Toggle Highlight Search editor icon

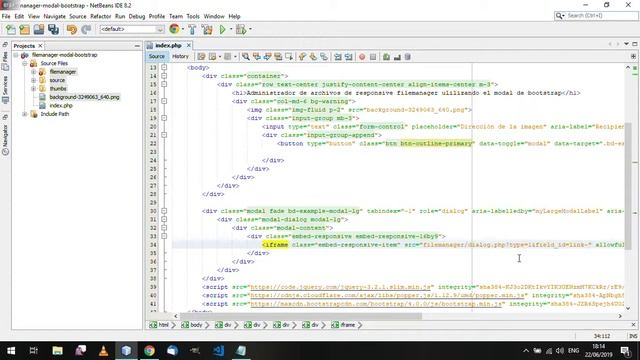pyautogui.click(x=278, y=57)
